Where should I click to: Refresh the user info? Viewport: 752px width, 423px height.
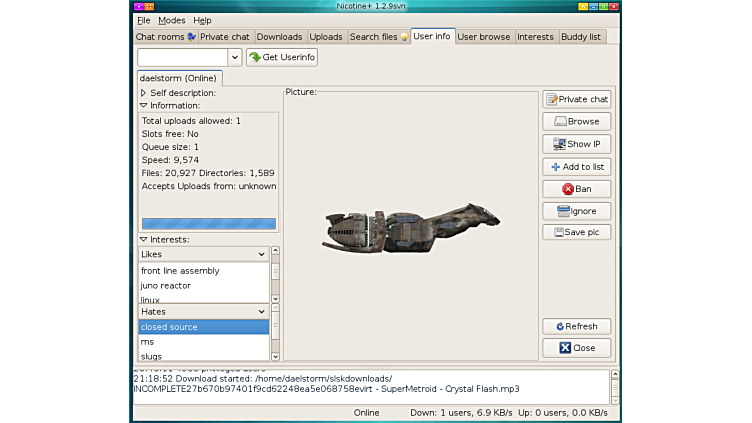[576, 326]
